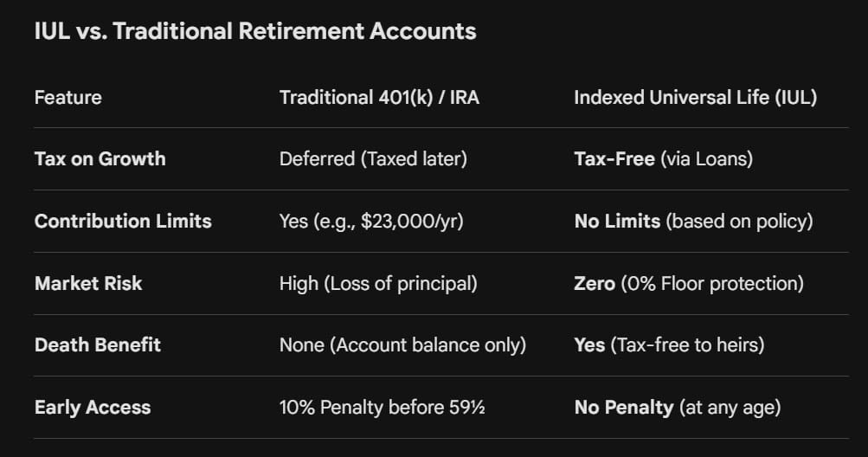Select the 'Market Risk' row label
Screen dimensions: 868x457
tap(88, 284)
